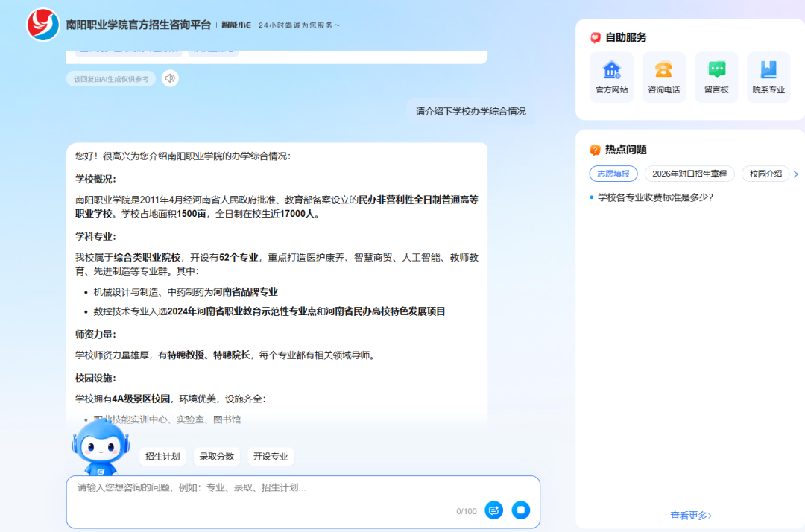The image size is (805, 532).
Task: Click the 咨询电话 telephone icon
Action: click(663, 70)
